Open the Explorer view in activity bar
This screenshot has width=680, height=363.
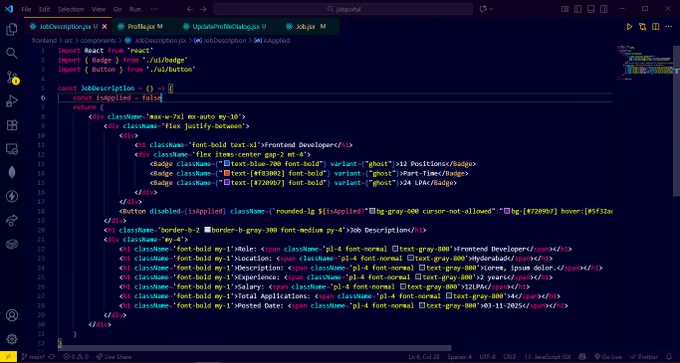pyautogui.click(x=12, y=29)
